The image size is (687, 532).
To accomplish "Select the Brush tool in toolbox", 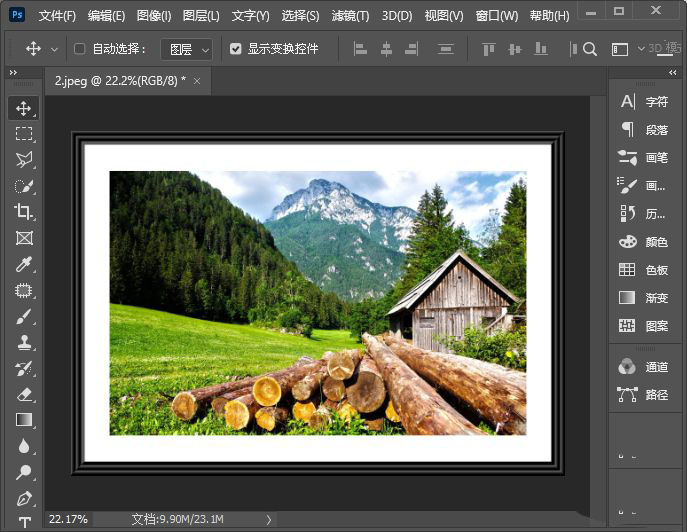I will (x=24, y=316).
